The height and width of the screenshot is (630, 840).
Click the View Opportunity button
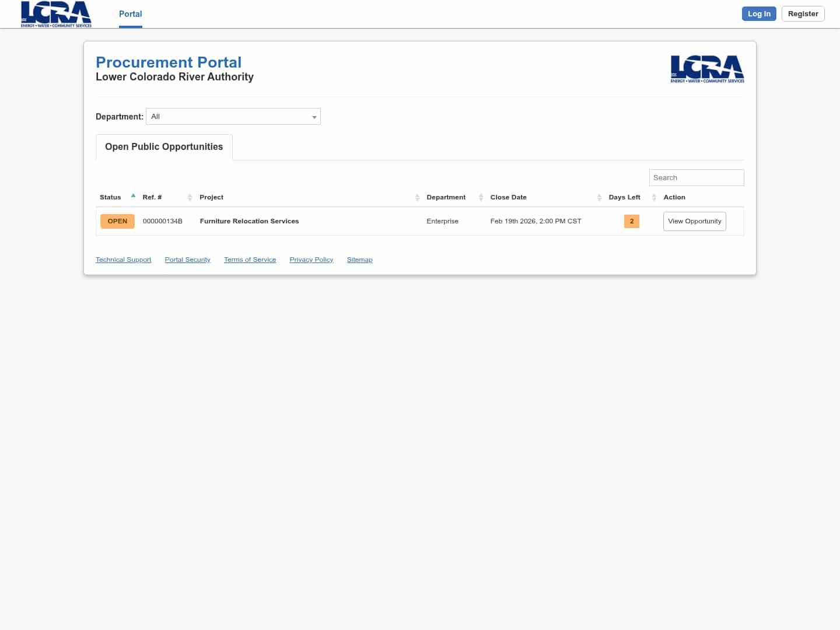click(694, 221)
